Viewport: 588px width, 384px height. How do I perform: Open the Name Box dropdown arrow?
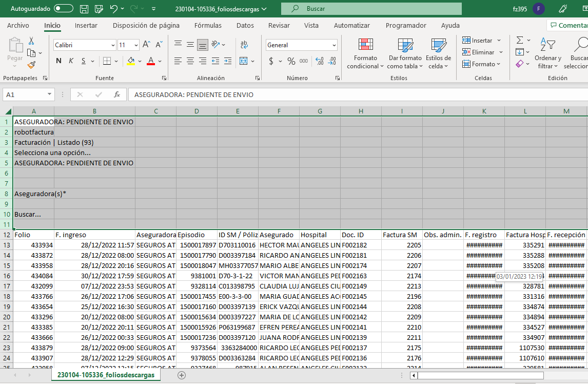click(x=49, y=94)
